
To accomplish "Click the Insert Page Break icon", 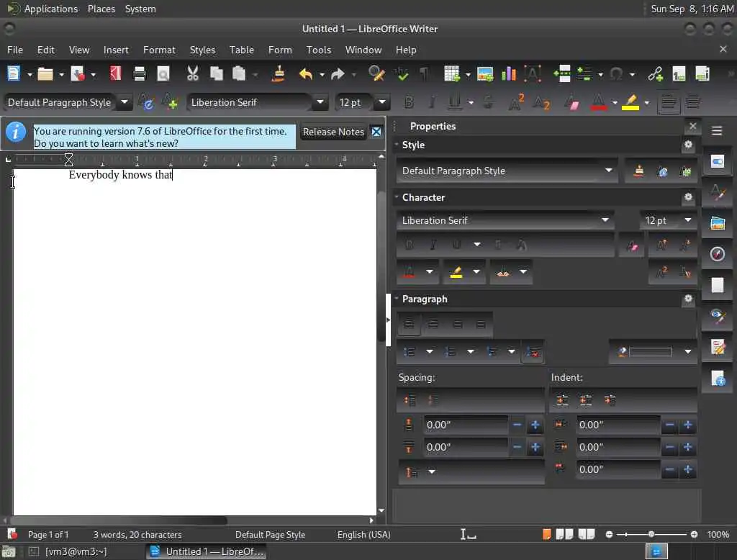I will pyautogui.click(x=562, y=74).
